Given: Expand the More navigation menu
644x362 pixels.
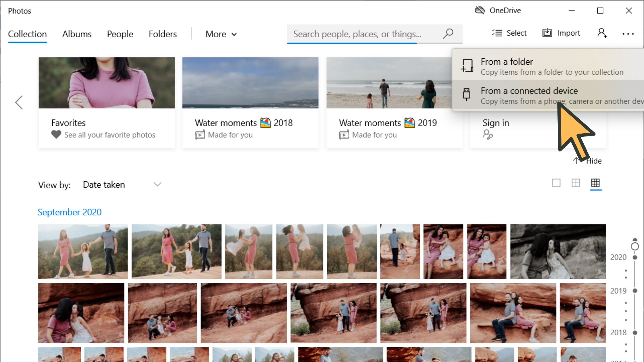Looking at the screenshot, I should (x=220, y=34).
